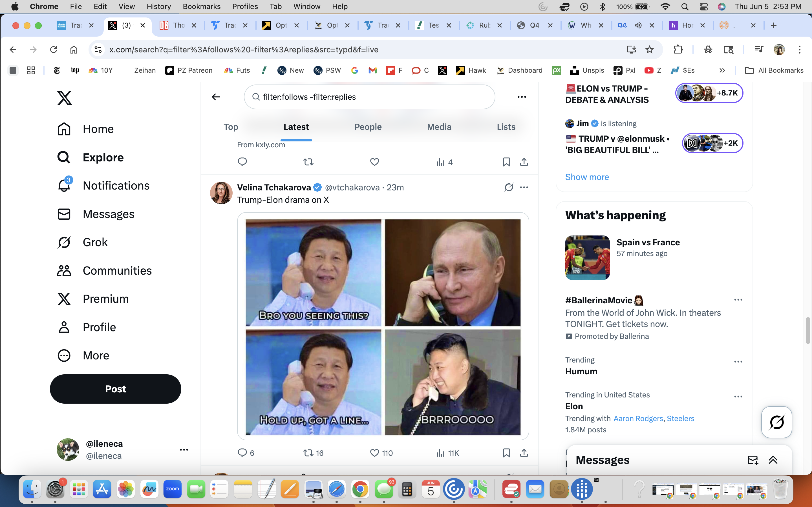
Task: Click the floating Grok button
Action: 776,422
